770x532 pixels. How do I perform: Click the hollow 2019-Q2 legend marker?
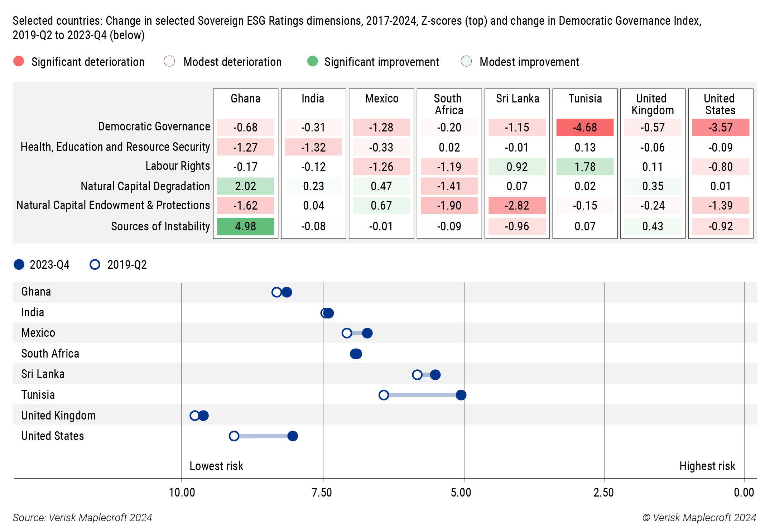95,264
